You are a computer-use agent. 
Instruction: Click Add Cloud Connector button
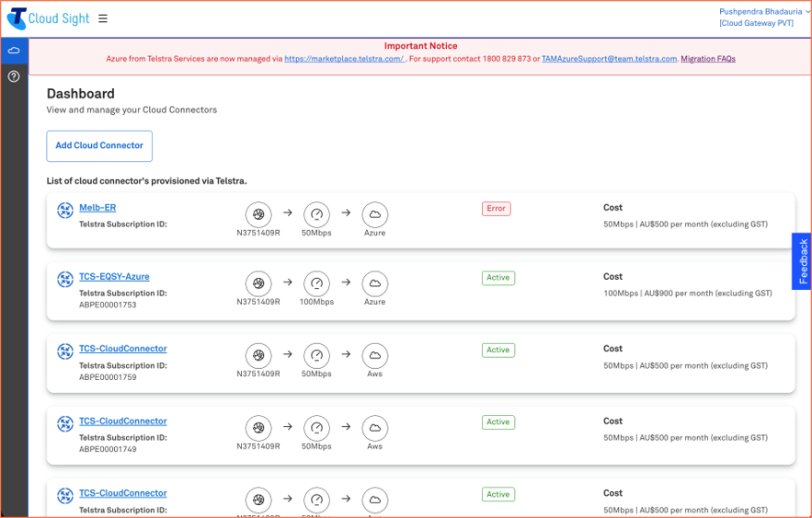click(99, 146)
